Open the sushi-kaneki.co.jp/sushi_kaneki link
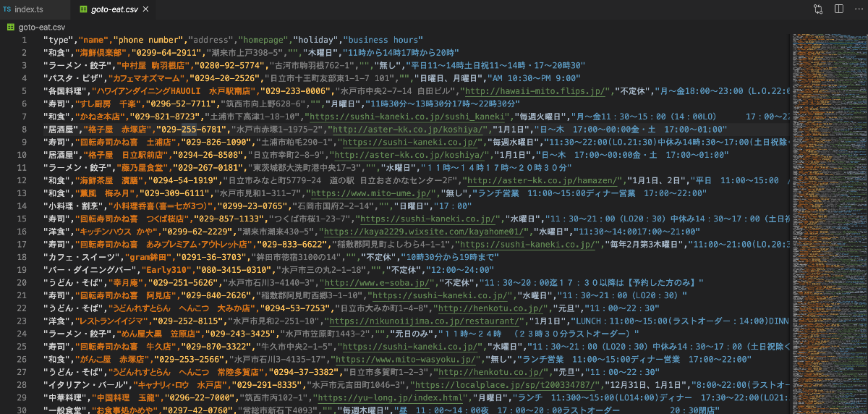This screenshot has height=414, width=868. (x=407, y=116)
